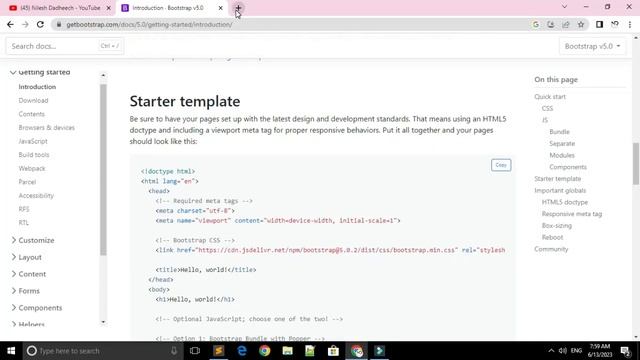The image size is (640, 360).
Task: Close the Introduction Bootstrap tab
Action: [x=220, y=8]
